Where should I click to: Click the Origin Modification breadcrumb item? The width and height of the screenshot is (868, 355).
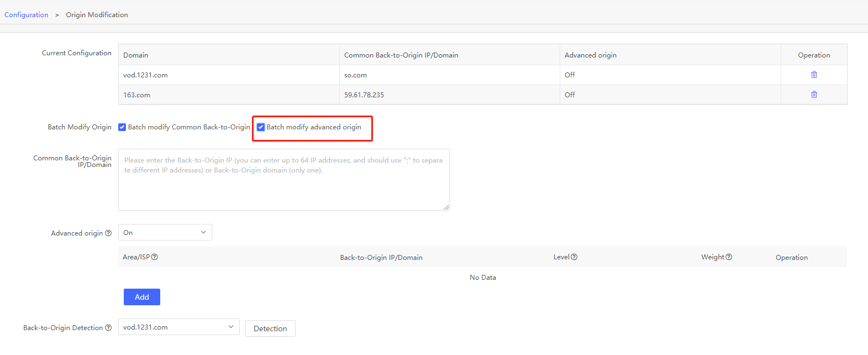[x=97, y=15]
